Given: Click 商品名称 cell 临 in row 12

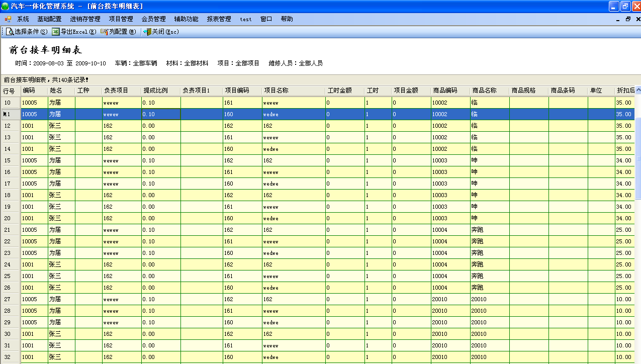Looking at the screenshot, I should click(x=490, y=126).
